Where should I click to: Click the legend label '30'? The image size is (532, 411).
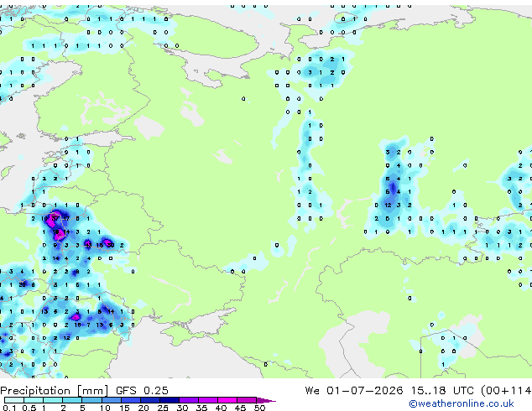pyautogui.click(x=182, y=408)
